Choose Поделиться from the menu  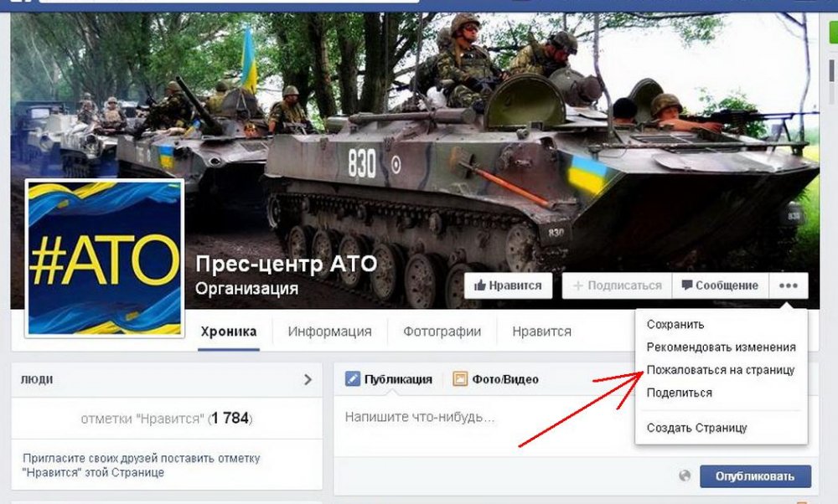click(680, 393)
